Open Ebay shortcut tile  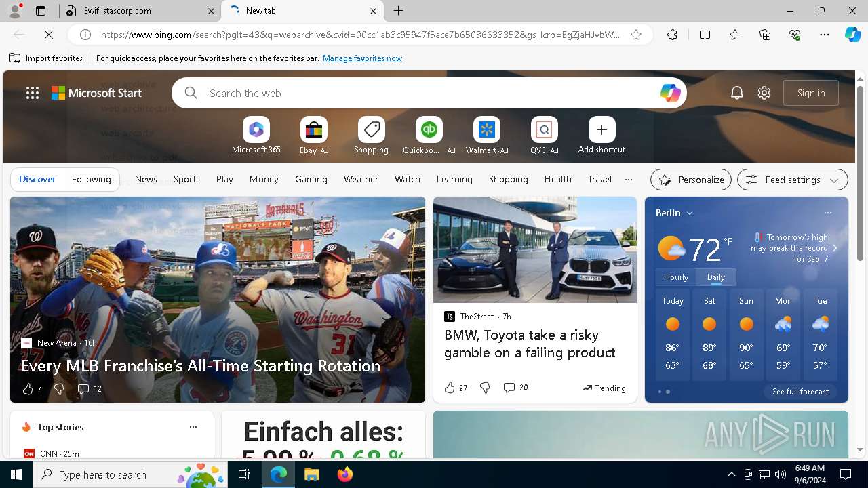tap(314, 136)
